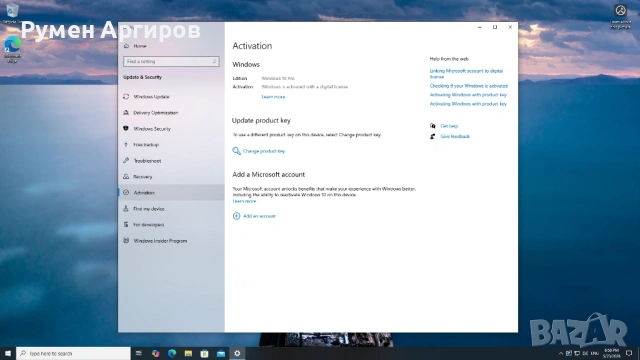Click the Update & Security heading
Screen dimensions: 640x360
click(142, 77)
